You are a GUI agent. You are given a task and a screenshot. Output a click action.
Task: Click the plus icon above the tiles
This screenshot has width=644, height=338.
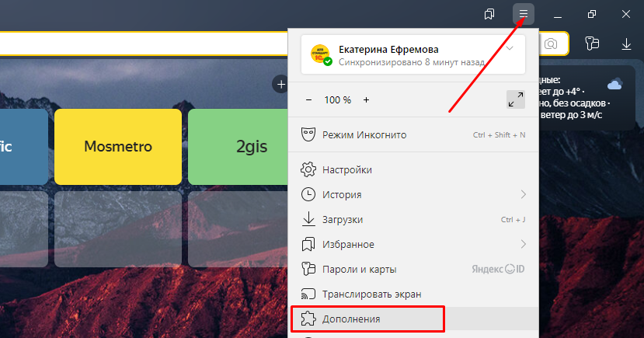click(280, 83)
